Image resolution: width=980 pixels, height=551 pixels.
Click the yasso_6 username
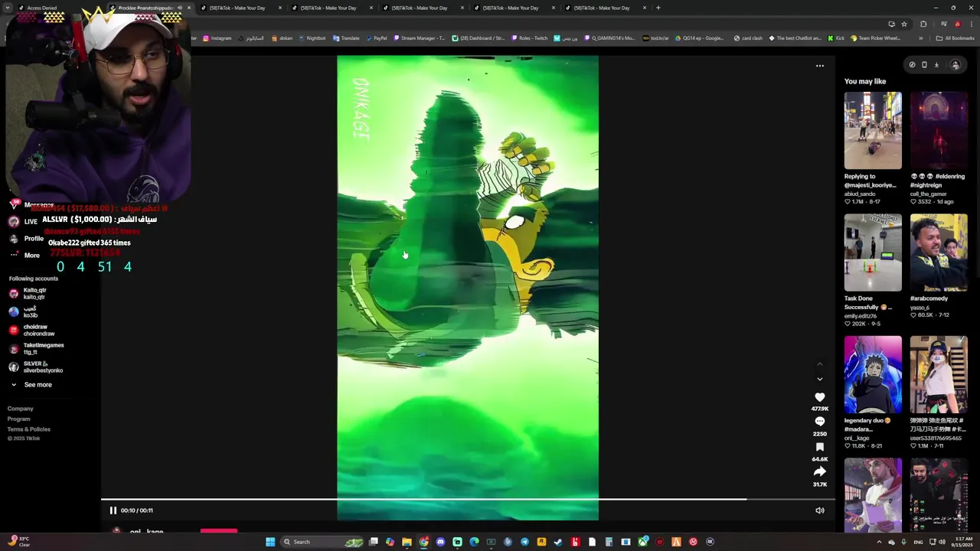point(920,308)
